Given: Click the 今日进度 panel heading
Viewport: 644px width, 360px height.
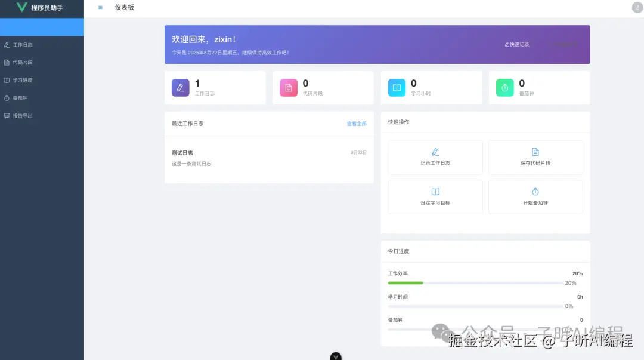Looking at the screenshot, I should [x=398, y=251].
